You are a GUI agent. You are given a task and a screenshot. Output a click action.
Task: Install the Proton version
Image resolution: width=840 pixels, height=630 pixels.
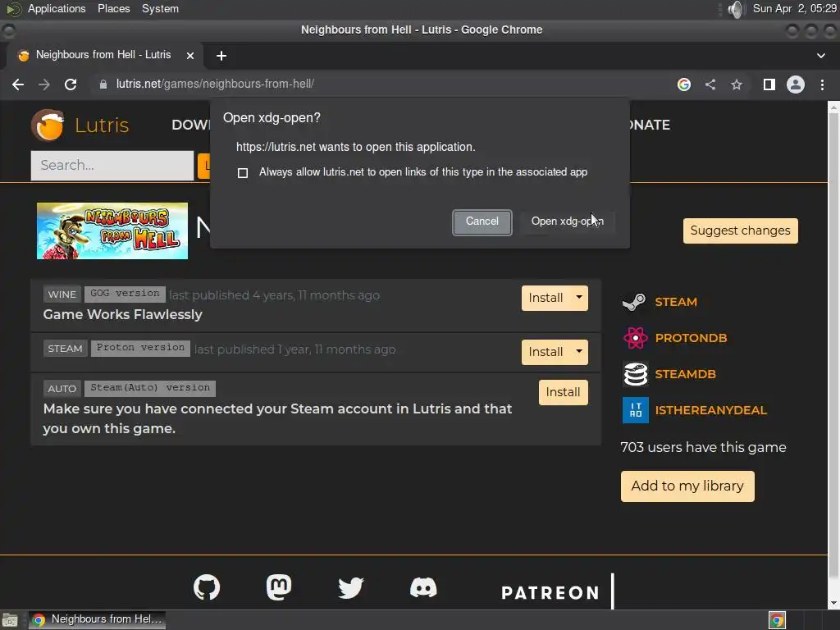[x=546, y=353]
